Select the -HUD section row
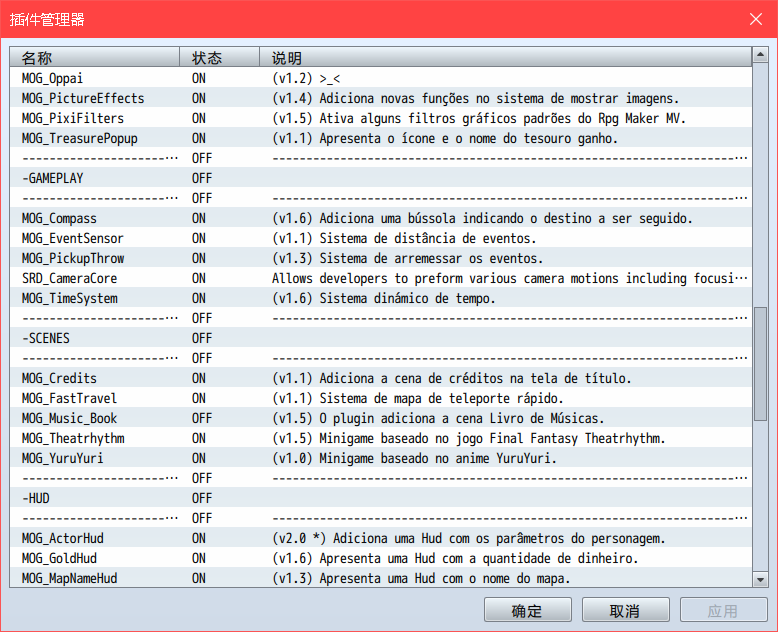The height and width of the screenshot is (632, 778). coord(381,498)
